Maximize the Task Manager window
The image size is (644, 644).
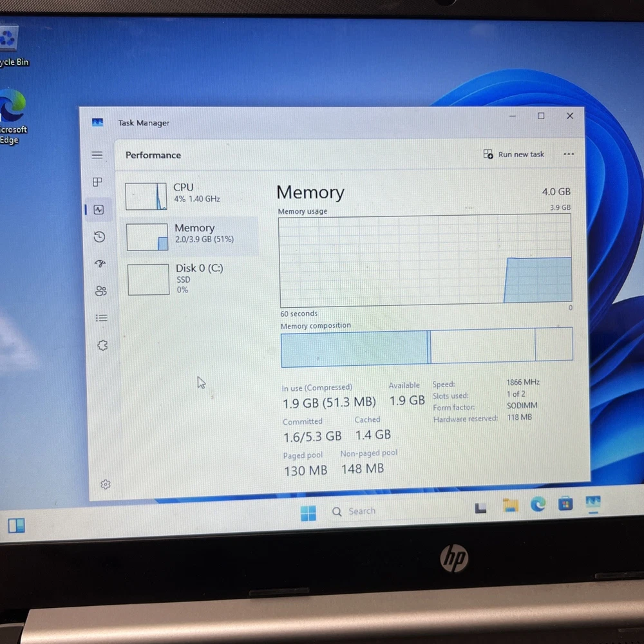(541, 116)
